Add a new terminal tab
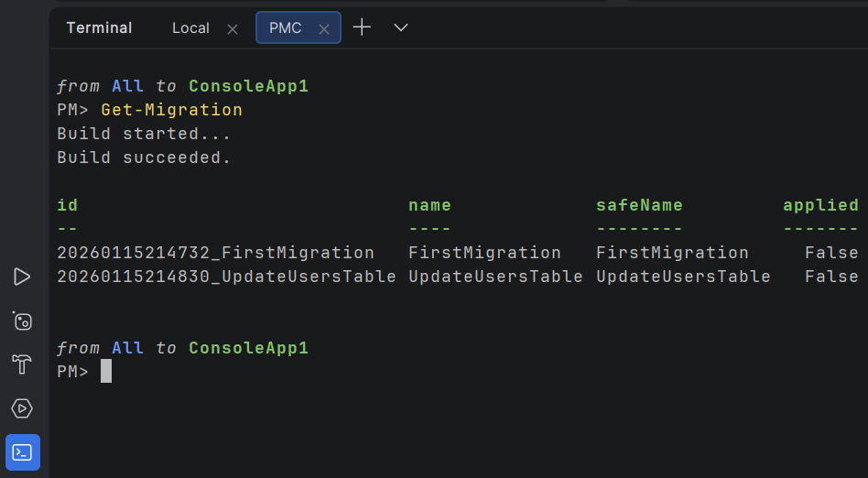868x478 pixels. pyautogui.click(x=362, y=27)
